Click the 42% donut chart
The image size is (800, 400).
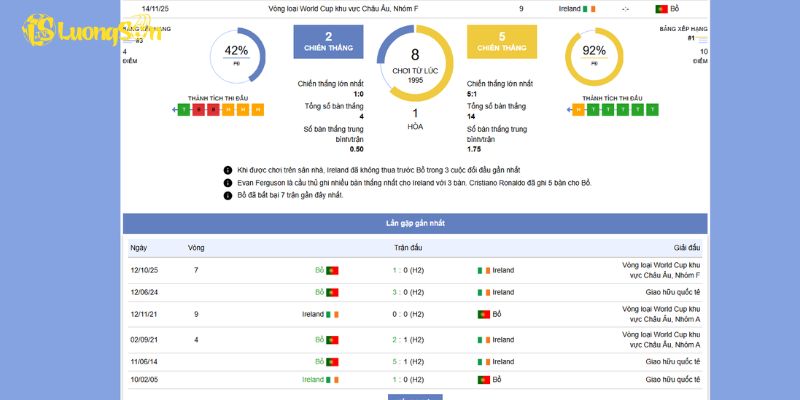coord(237,56)
